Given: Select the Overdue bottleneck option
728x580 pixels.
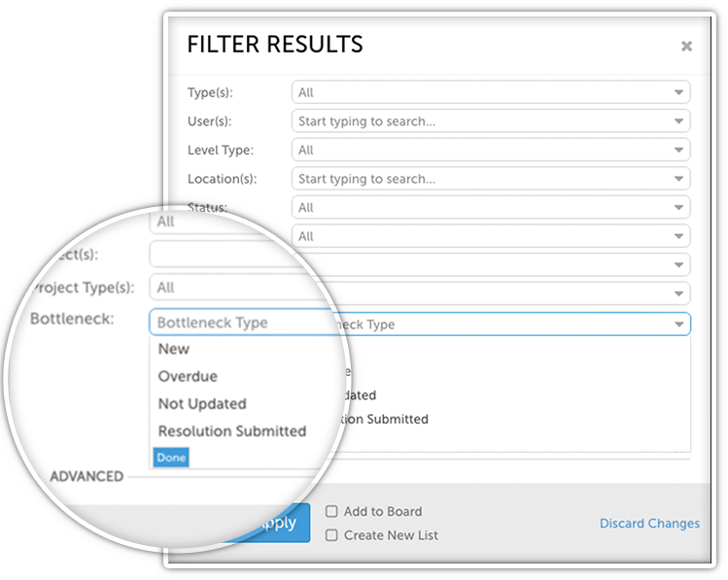Looking at the screenshot, I should [188, 377].
